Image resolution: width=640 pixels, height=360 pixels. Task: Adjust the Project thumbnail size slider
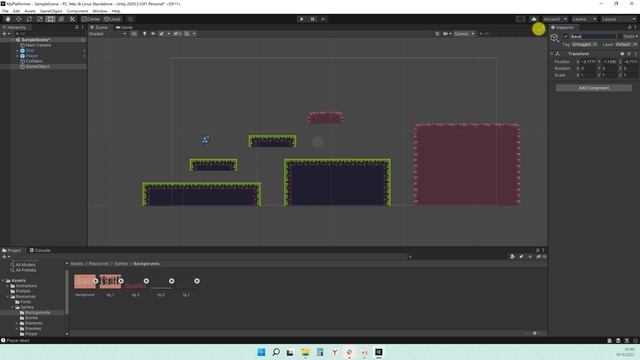point(534,333)
